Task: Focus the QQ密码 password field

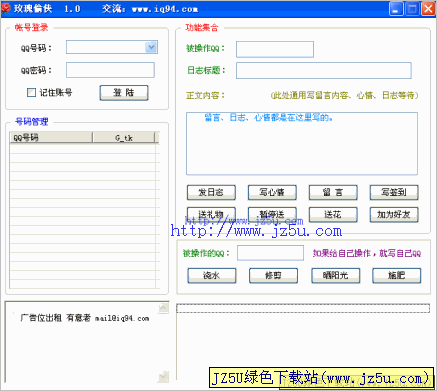Action: pos(110,70)
